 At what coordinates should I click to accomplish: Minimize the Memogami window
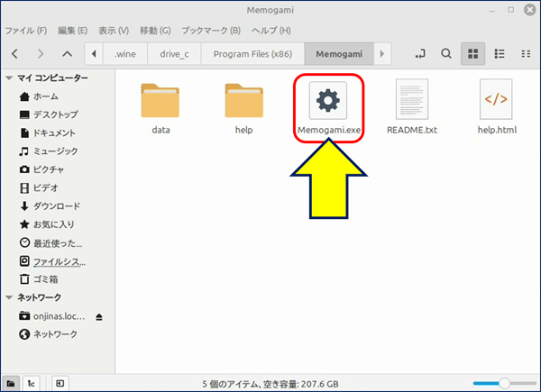tap(492, 11)
